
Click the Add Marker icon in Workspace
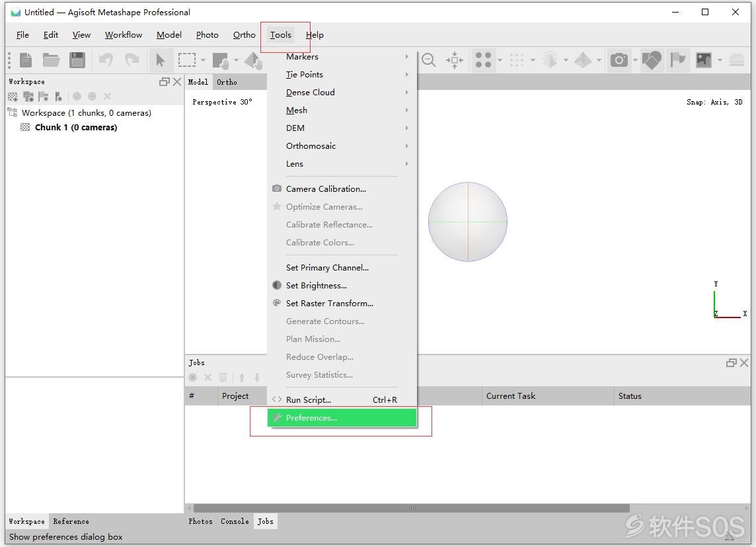[x=44, y=97]
